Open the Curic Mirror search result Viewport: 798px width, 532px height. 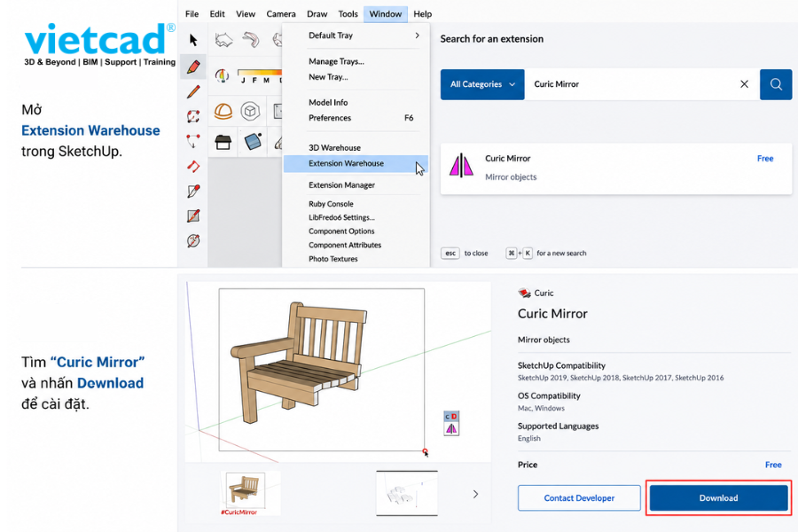point(616,168)
